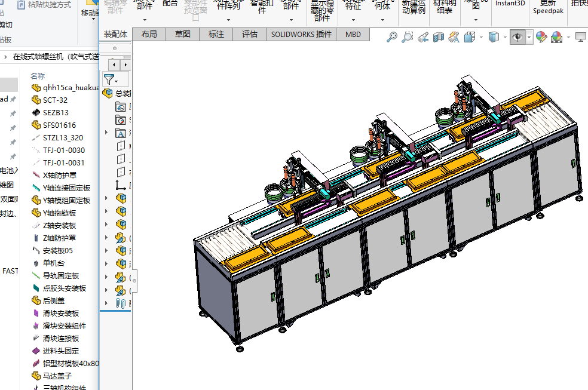Activate the Section View tool
This screenshot has width=588, height=390.
439,38
